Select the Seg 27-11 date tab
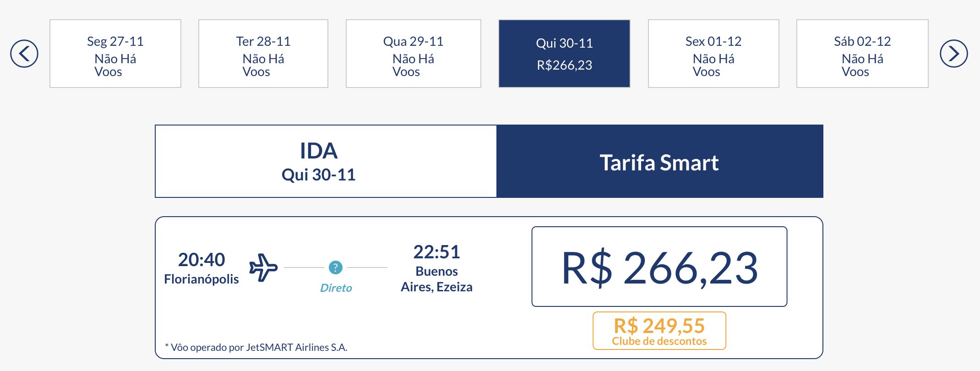 click(x=115, y=54)
